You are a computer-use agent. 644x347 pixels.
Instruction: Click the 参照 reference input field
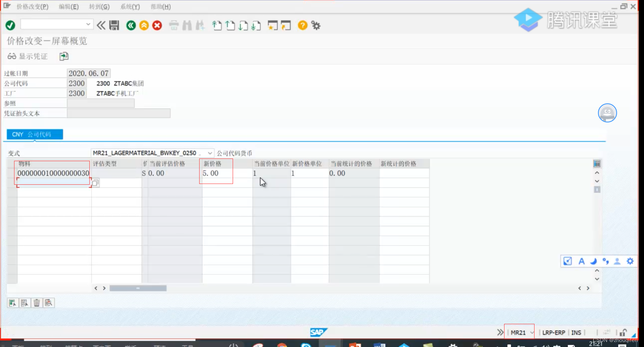click(x=101, y=103)
